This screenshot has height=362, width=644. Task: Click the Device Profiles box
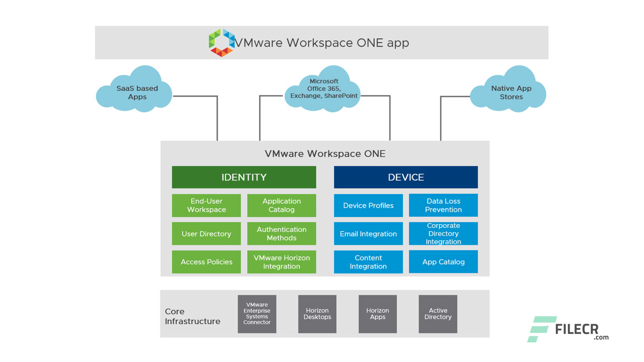pyautogui.click(x=368, y=206)
